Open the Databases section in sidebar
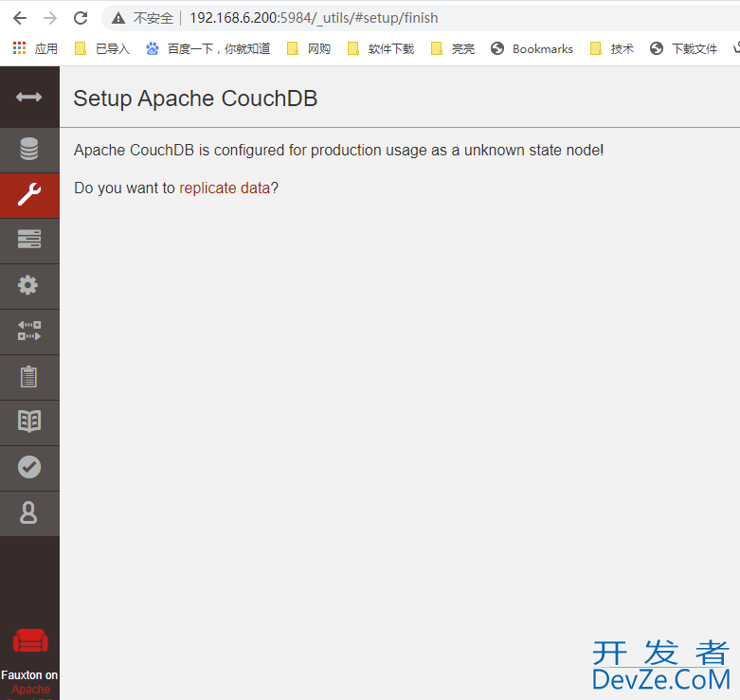This screenshot has height=700, width=740. coord(29,150)
